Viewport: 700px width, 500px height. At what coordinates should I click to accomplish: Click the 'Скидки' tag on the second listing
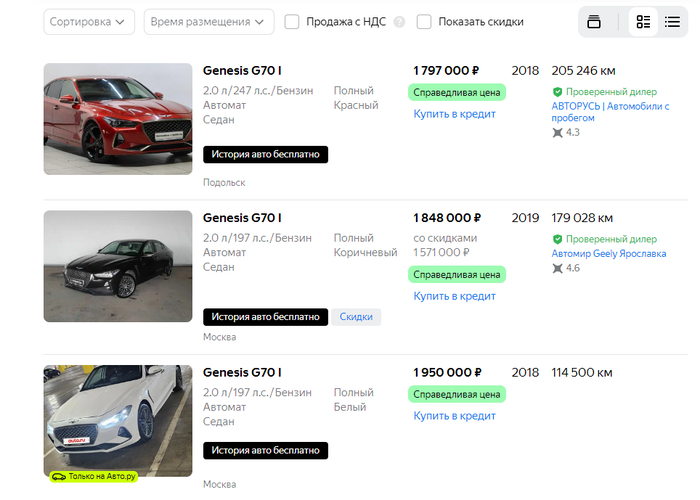pos(356,317)
